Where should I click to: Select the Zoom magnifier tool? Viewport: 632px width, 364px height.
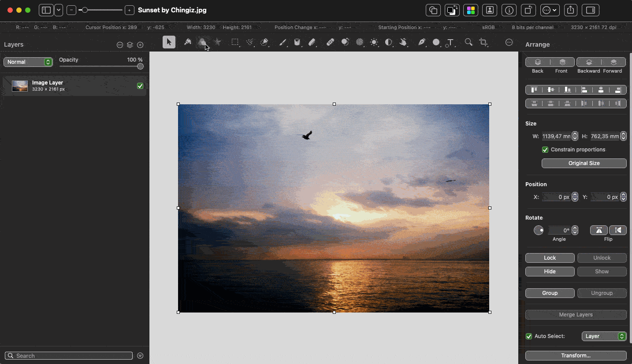[468, 42]
